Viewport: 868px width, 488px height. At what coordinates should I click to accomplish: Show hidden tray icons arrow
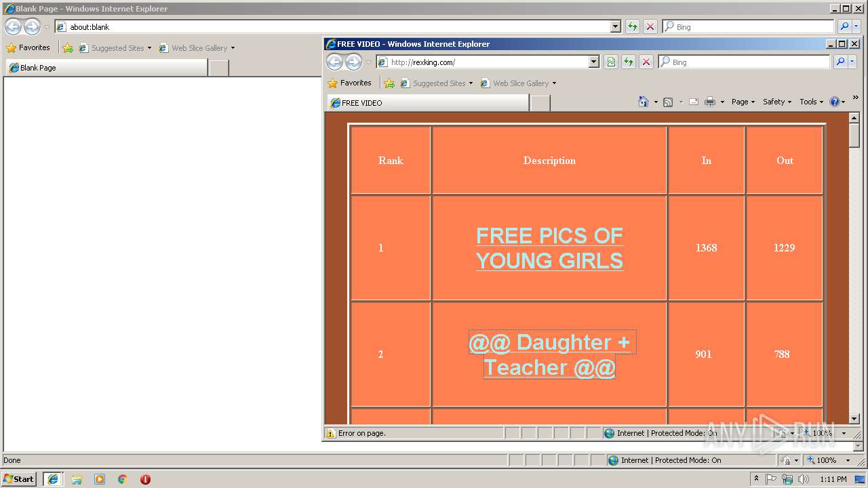coord(756,479)
